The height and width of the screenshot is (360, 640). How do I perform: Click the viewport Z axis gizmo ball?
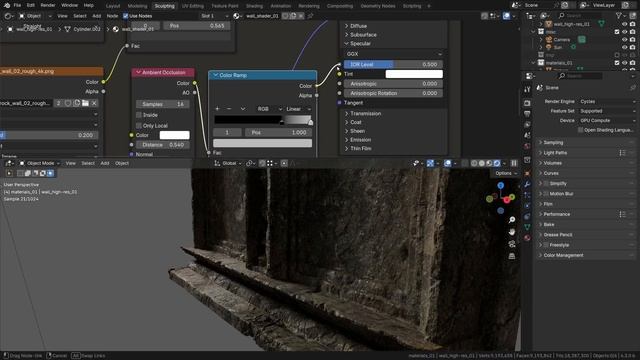(x=500, y=186)
